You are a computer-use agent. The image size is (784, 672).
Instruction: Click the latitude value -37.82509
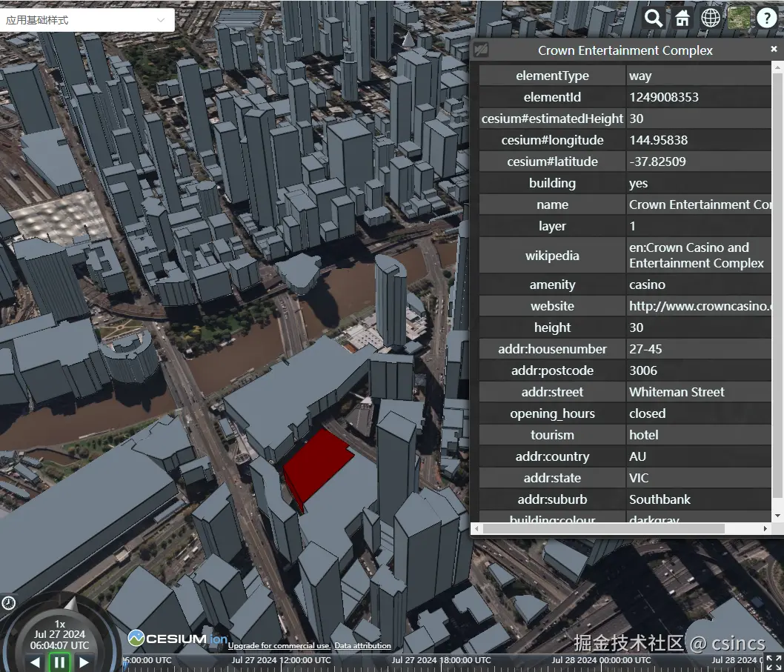[657, 162]
